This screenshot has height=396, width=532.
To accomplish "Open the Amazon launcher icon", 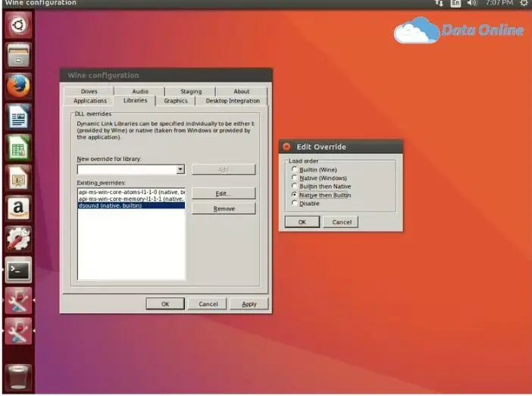I will pos(18,209).
